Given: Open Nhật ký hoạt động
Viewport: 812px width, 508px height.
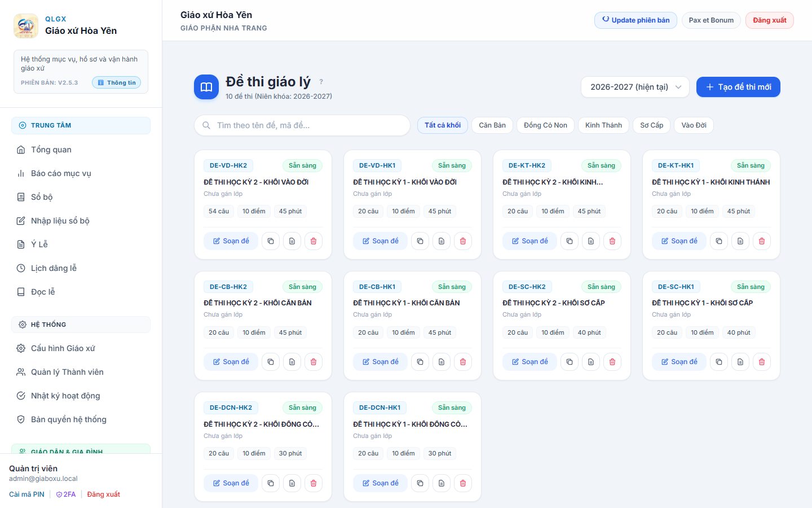Looking at the screenshot, I should (x=81, y=396).
